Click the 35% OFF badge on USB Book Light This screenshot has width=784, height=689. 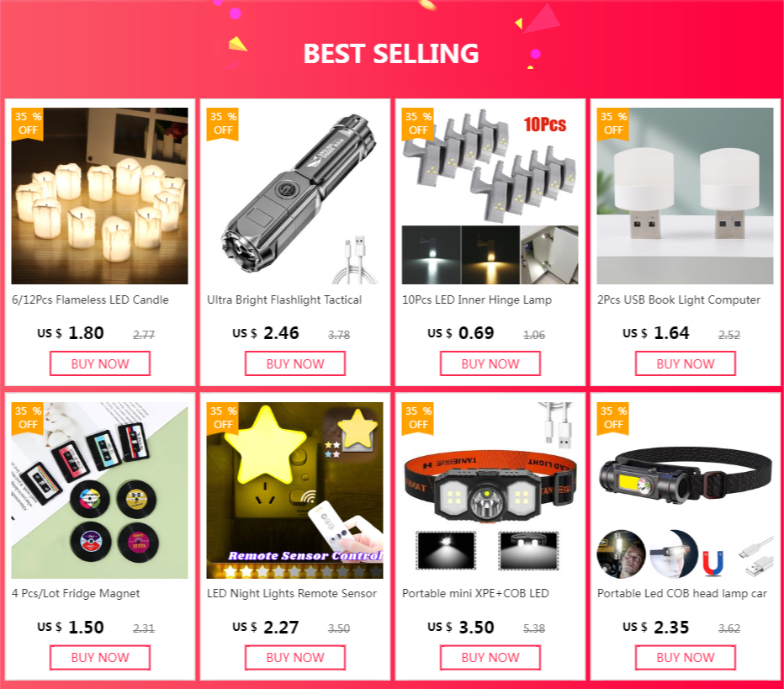(613, 124)
